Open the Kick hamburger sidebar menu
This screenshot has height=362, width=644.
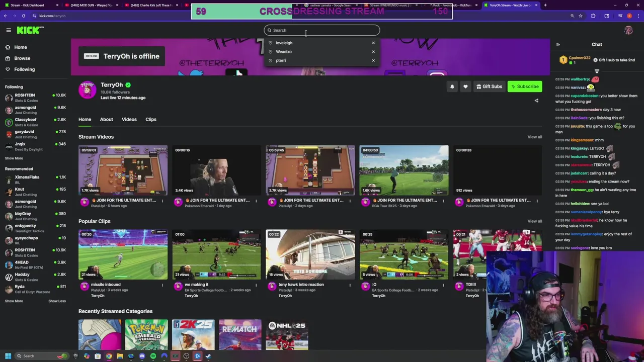pyautogui.click(x=9, y=30)
